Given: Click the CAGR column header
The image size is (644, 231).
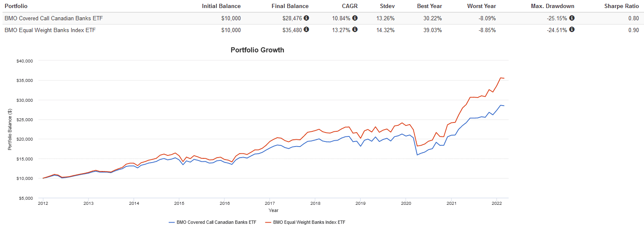Looking at the screenshot, I should (350, 6).
